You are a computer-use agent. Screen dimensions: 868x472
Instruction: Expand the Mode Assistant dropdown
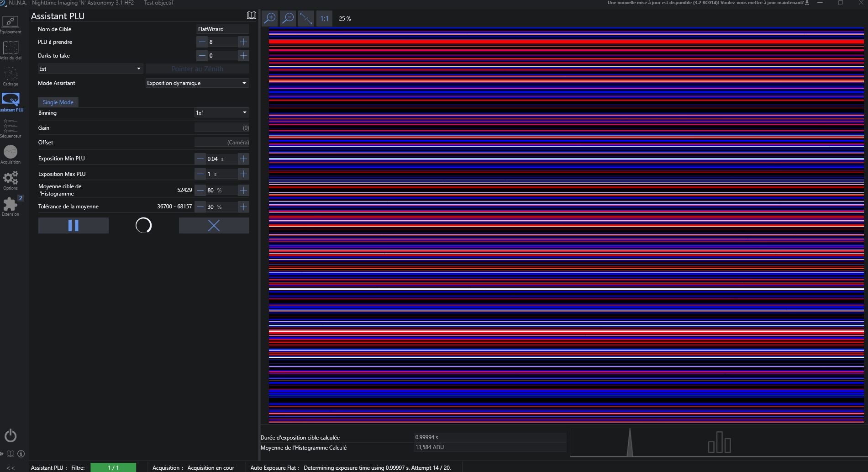[197, 83]
